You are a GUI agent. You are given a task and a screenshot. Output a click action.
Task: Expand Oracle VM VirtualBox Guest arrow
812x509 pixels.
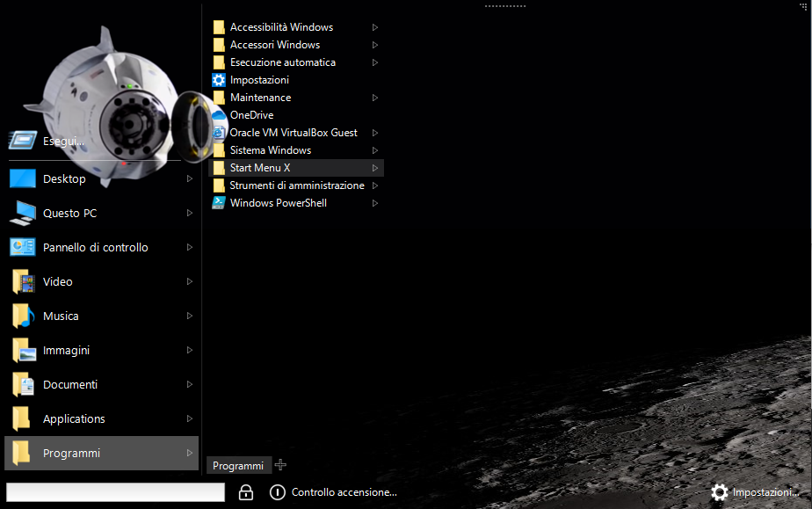(375, 133)
